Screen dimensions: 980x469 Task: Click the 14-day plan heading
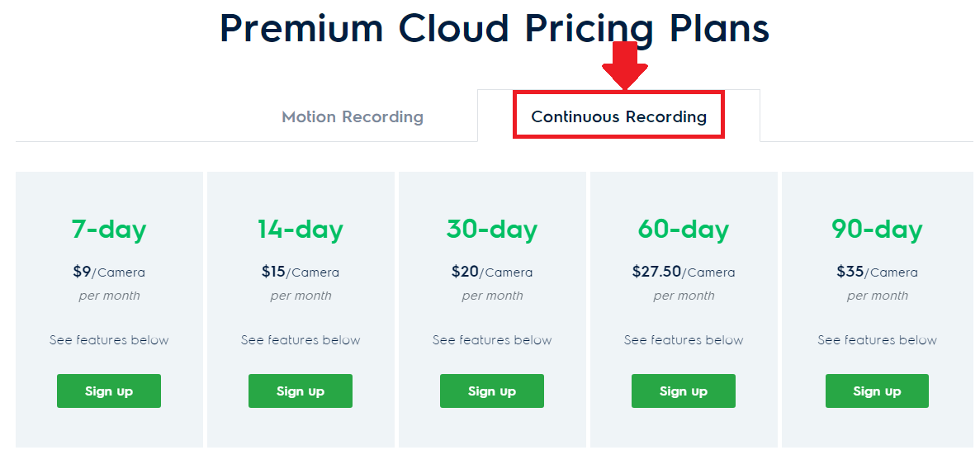[301, 230]
